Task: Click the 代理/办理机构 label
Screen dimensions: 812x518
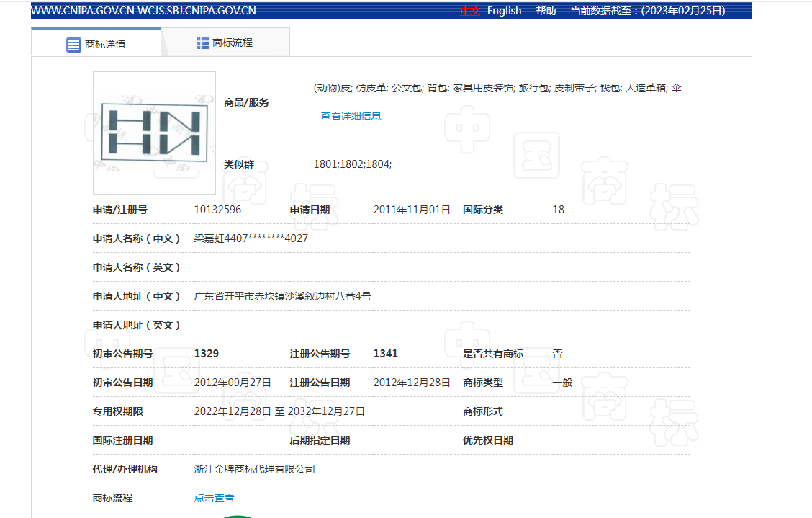Action: [x=125, y=469]
